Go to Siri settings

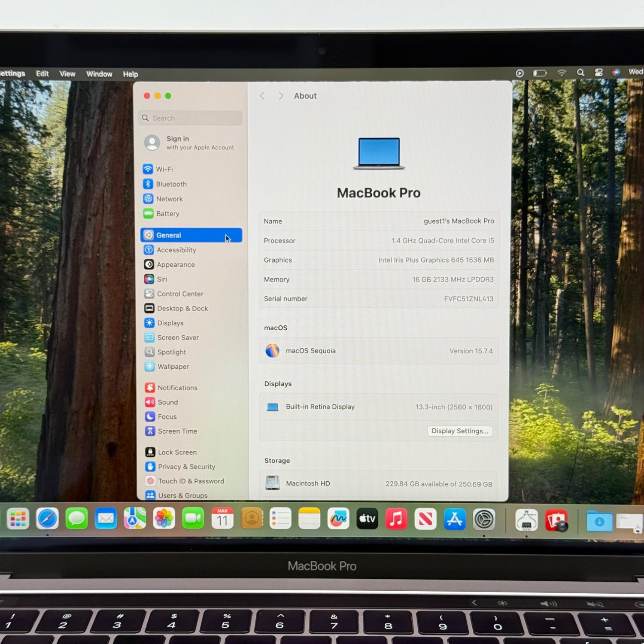[161, 279]
